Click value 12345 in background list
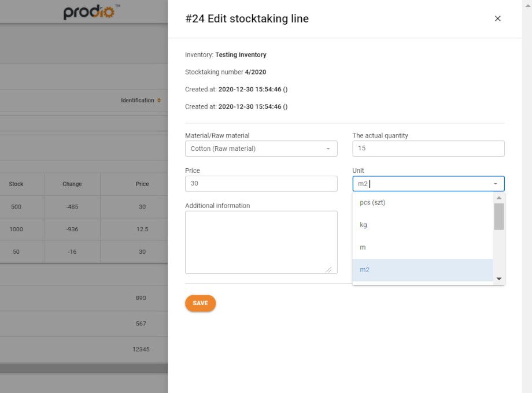The width and height of the screenshot is (532, 393). [141, 349]
